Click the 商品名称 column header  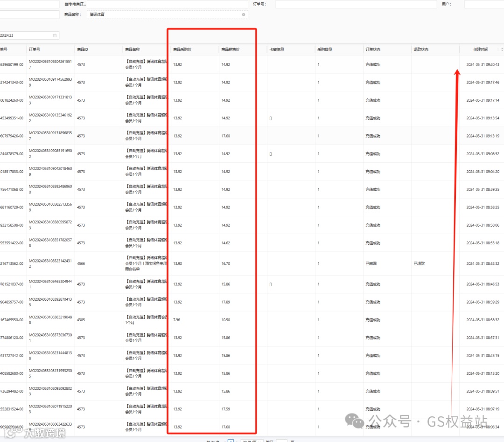coord(133,49)
